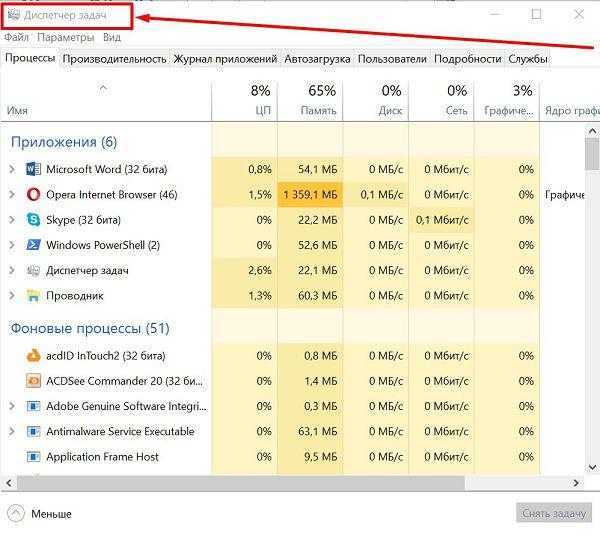Screen dimensions: 600x535
Task: Expand Adobe Genuine Software Integrity row
Action: [12, 406]
